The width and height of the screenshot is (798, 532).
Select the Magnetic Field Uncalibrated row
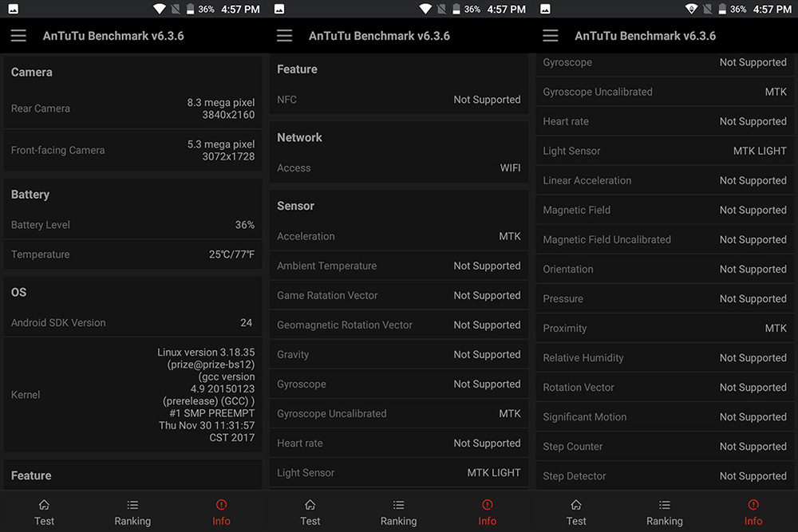pyautogui.click(x=665, y=239)
